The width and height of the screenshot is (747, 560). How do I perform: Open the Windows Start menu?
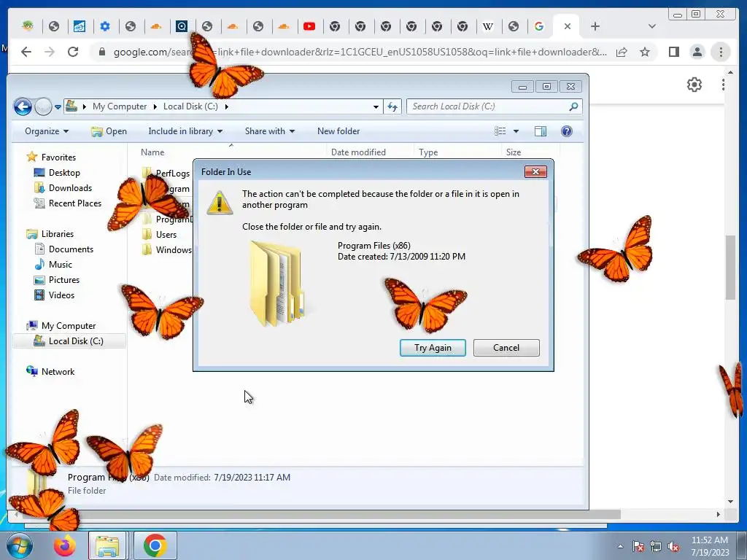click(19, 545)
